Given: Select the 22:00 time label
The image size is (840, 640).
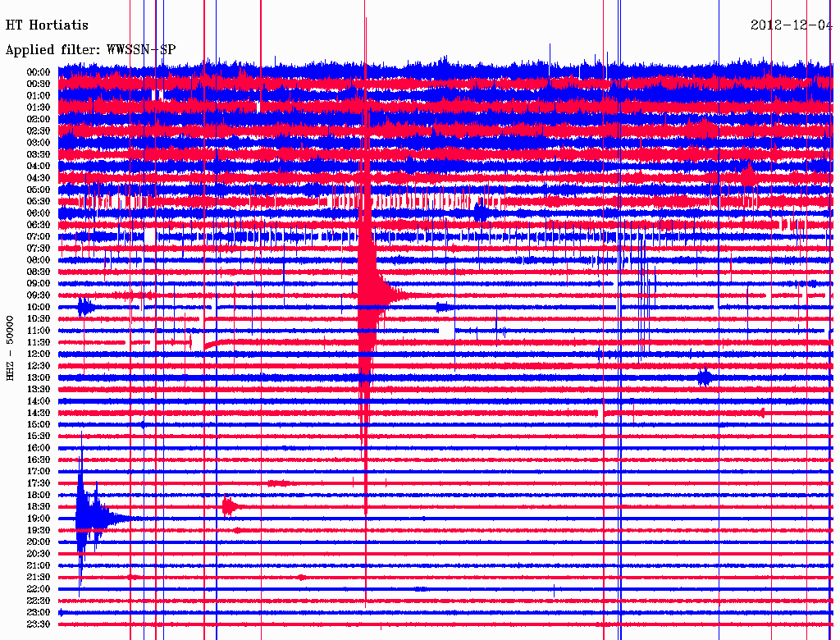Looking at the screenshot, I should click(39, 589).
